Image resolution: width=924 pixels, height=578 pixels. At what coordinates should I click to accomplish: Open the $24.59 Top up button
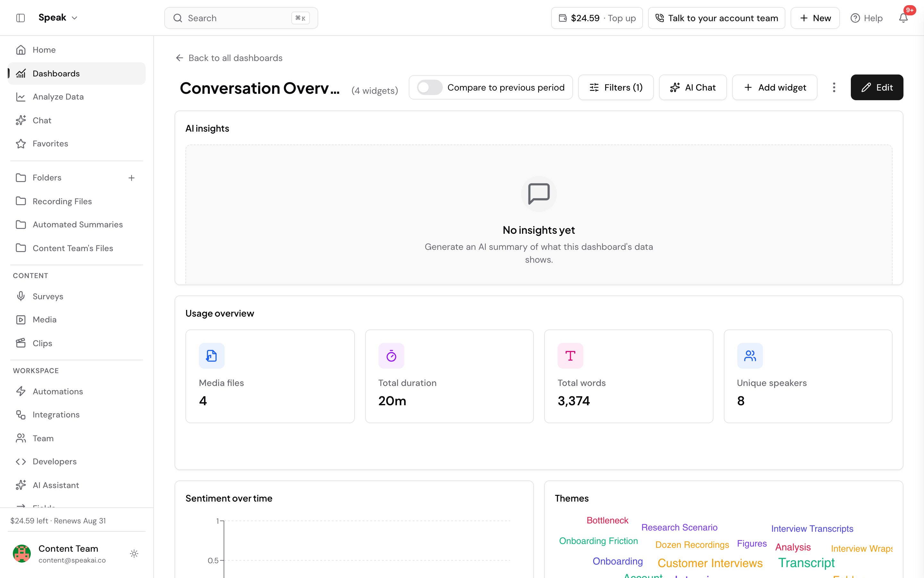point(597,18)
